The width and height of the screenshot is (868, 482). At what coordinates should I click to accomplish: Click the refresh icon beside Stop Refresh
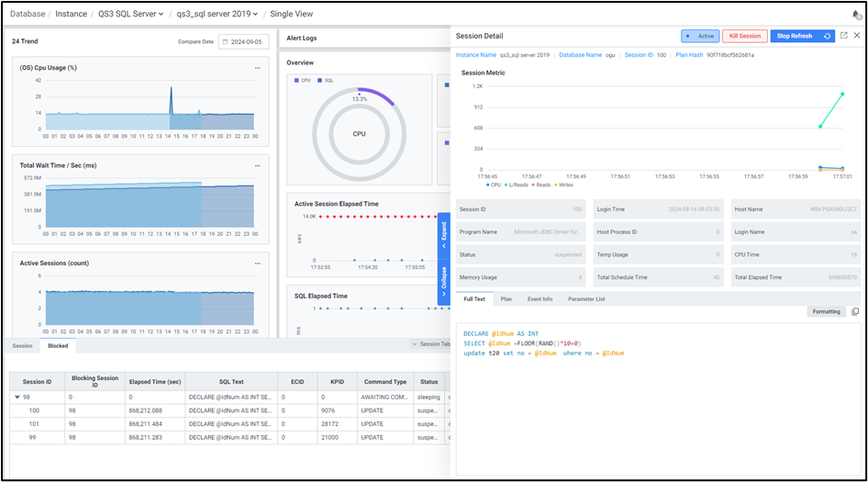[828, 36]
